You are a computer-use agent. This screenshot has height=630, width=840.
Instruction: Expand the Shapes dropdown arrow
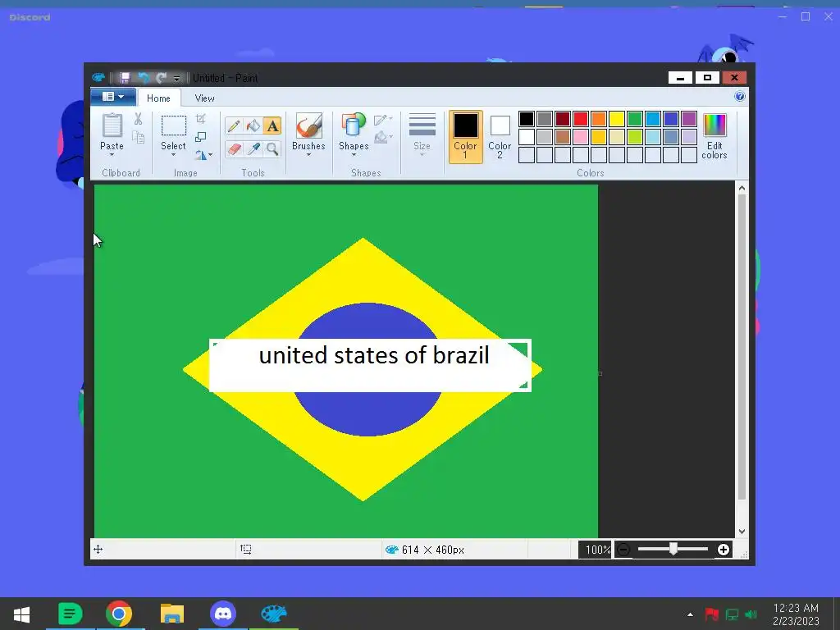(354, 155)
